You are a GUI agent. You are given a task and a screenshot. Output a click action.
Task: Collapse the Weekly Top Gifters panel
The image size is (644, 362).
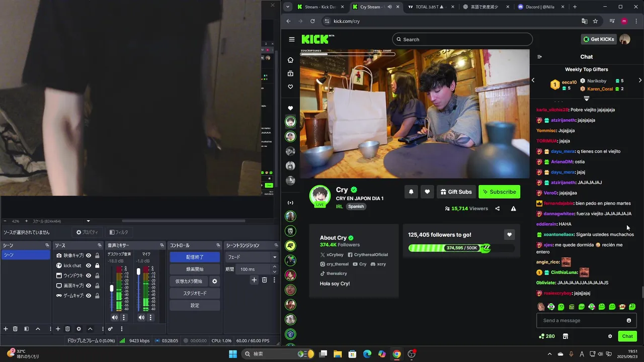[586, 98]
